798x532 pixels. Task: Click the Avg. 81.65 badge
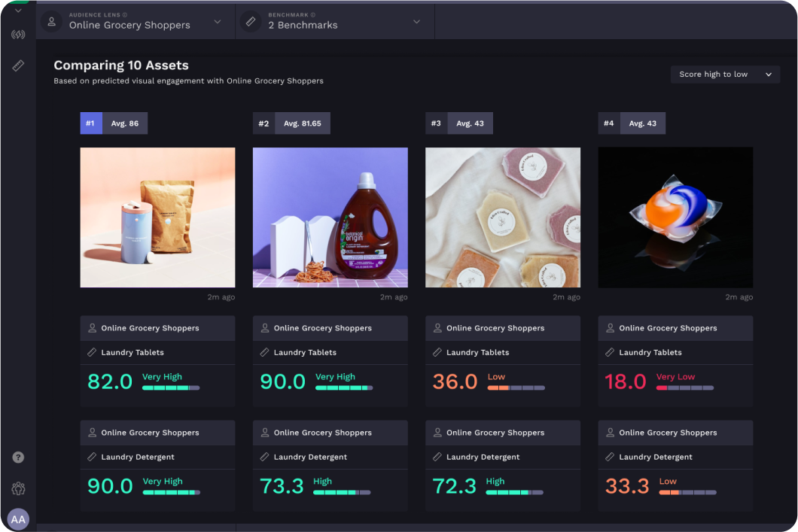[302, 123]
